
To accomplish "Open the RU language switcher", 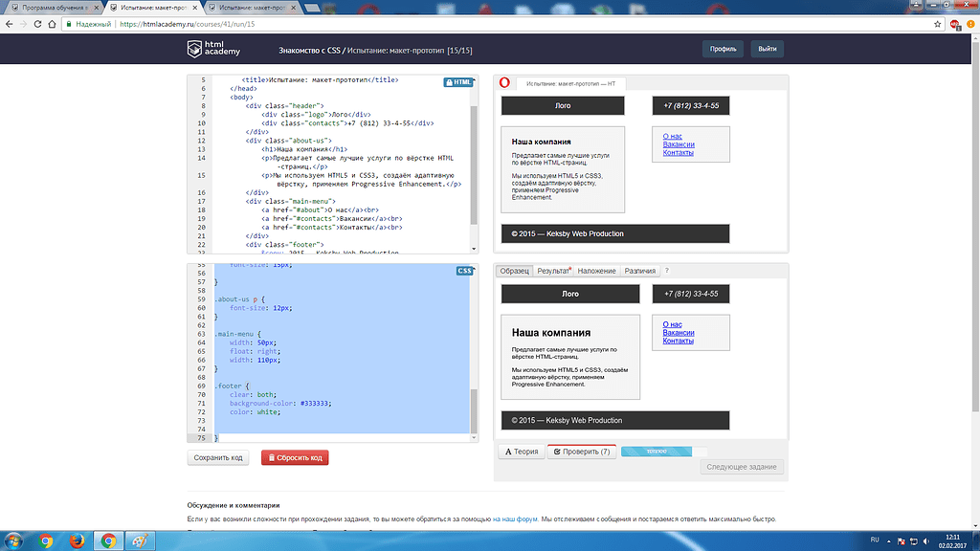I will click(873, 540).
